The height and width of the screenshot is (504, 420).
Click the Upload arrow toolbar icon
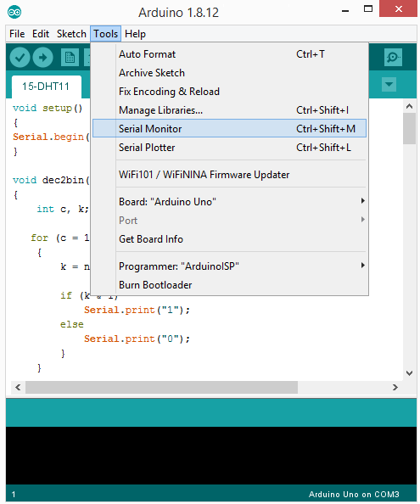[x=42, y=58]
